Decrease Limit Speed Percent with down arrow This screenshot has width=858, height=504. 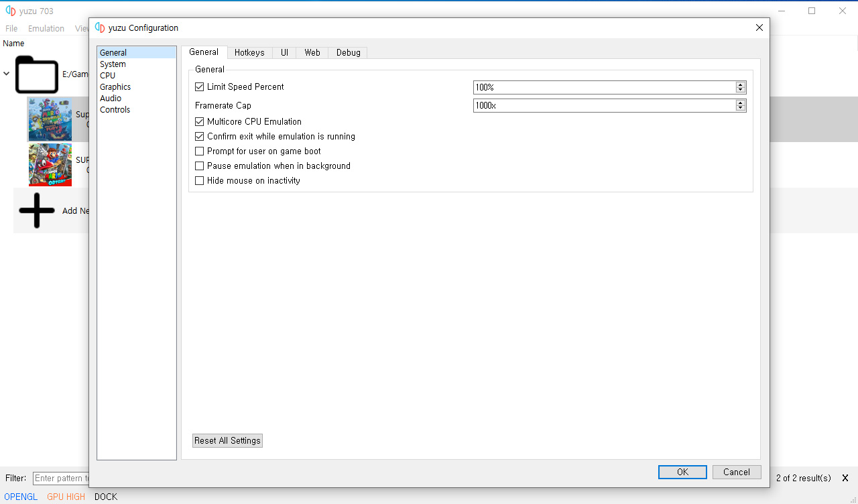pos(740,90)
